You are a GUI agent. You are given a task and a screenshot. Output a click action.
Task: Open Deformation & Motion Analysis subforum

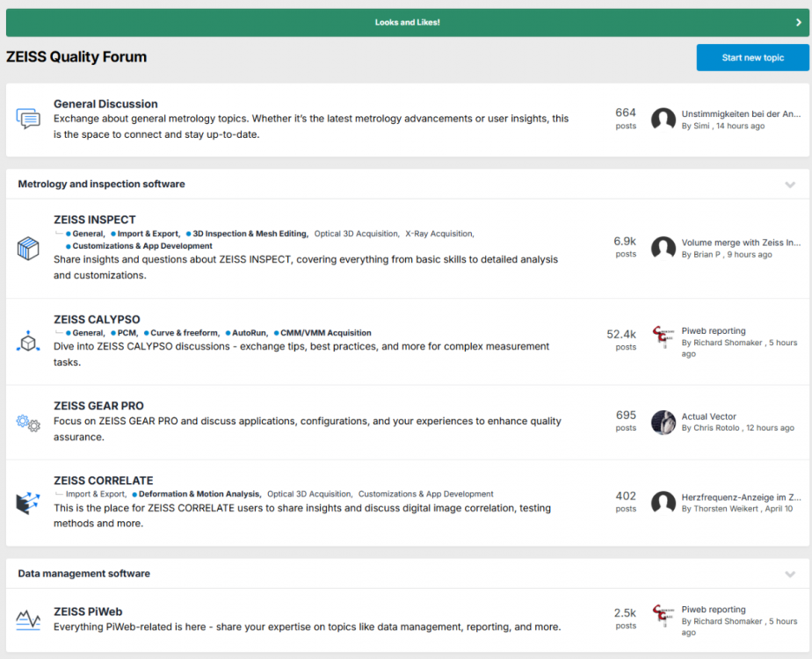tap(199, 494)
